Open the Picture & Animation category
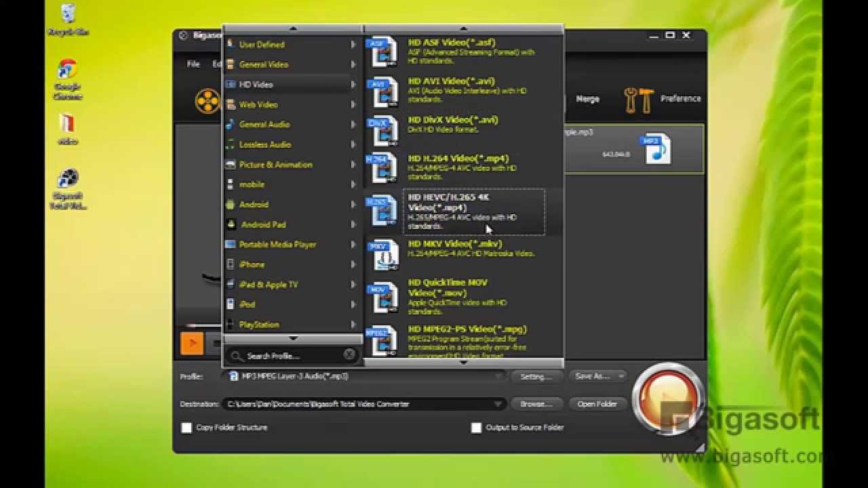The image size is (868, 488). point(293,165)
